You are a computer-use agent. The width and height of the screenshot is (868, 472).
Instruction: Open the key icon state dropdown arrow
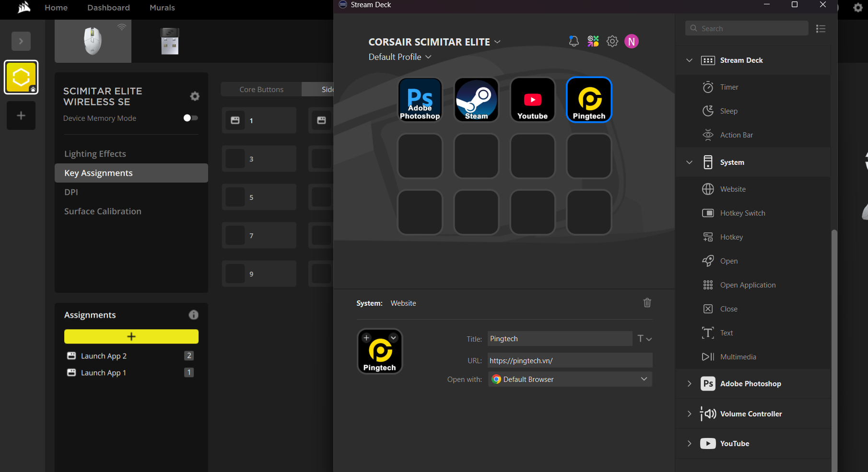pyautogui.click(x=394, y=338)
